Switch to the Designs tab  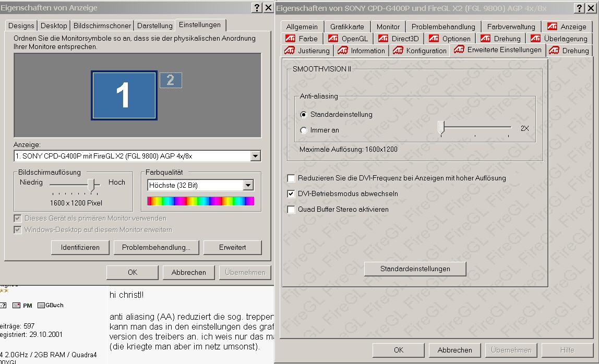[x=21, y=26]
